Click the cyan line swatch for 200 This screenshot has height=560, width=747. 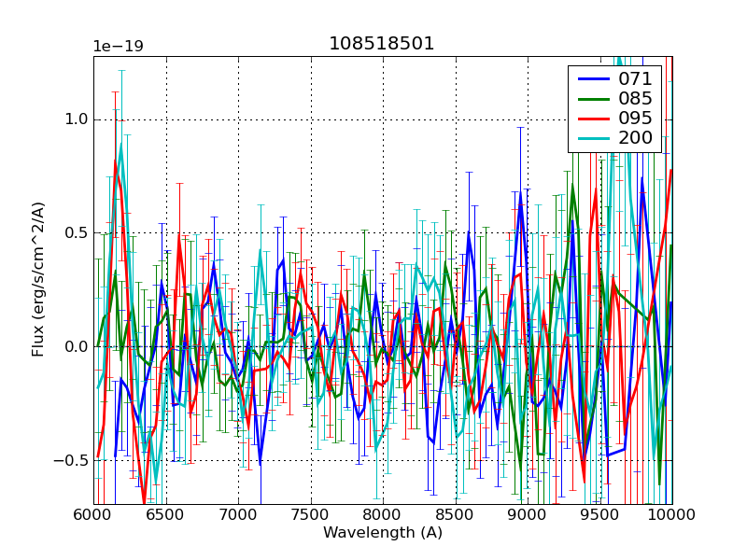coord(593,139)
